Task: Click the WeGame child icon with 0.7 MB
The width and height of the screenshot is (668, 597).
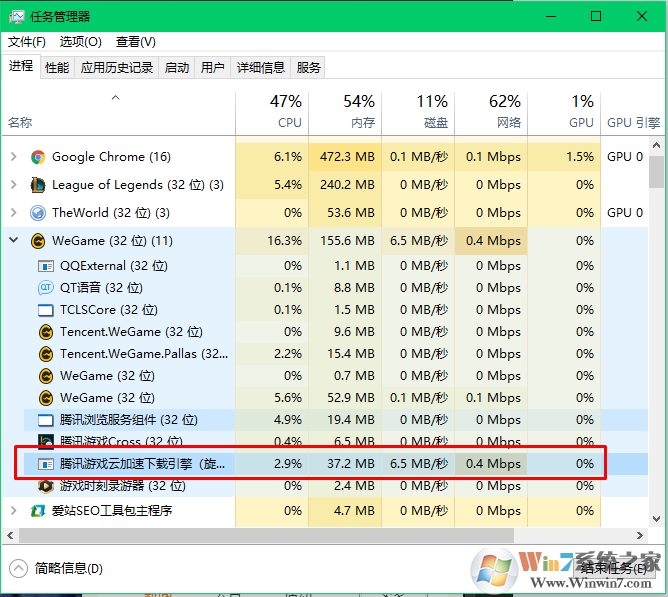Action: [46, 376]
